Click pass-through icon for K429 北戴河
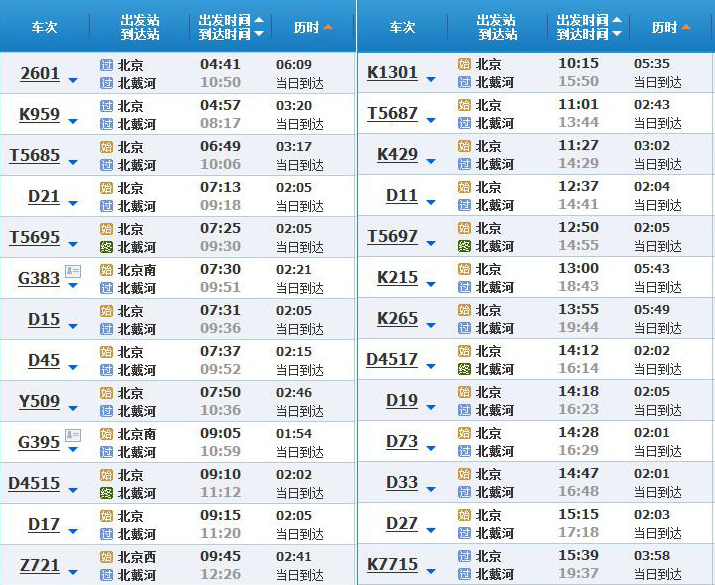This screenshot has height=585, width=715. coord(464,164)
